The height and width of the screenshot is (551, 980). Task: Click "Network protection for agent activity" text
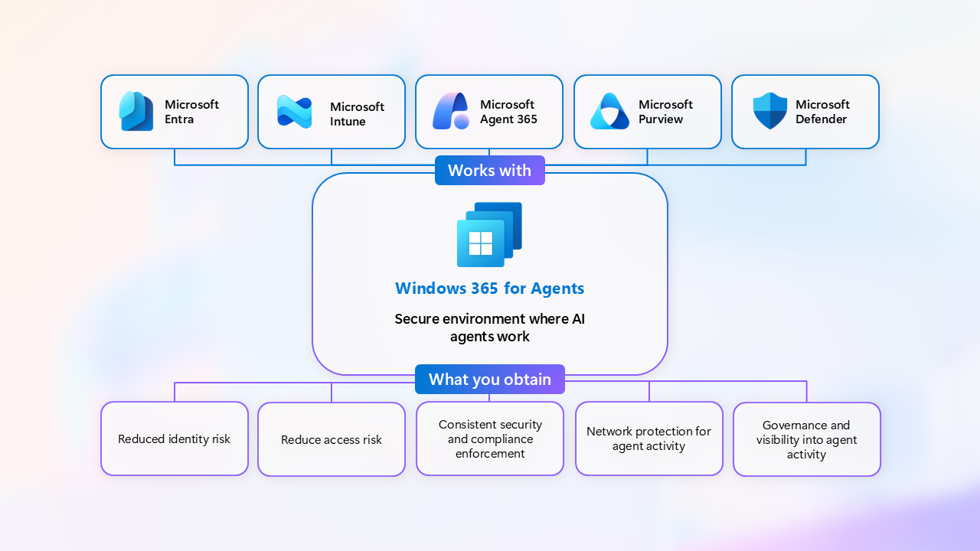(649, 439)
